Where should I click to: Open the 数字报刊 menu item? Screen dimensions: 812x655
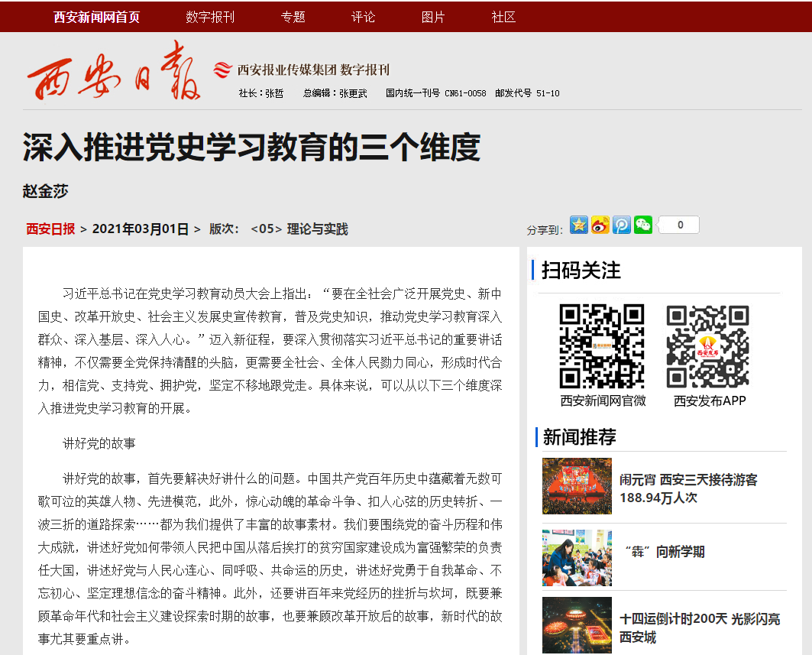[x=210, y=17]
